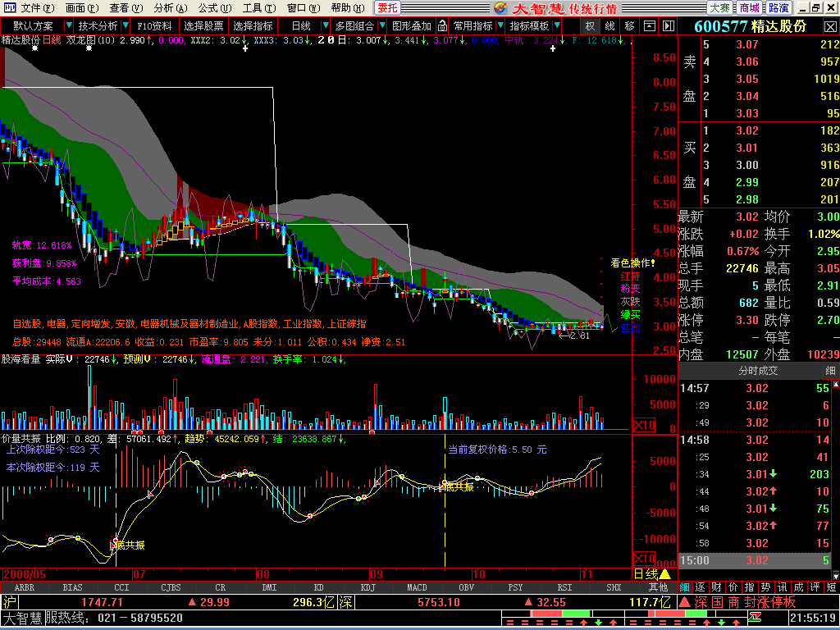
Task: Select the DMI indicator tab
Action: [269, 587]
